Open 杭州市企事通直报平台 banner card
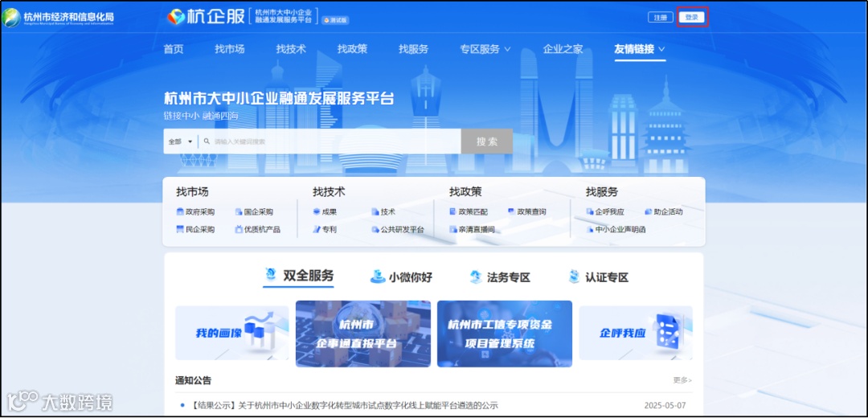 [x=363, y=334]
